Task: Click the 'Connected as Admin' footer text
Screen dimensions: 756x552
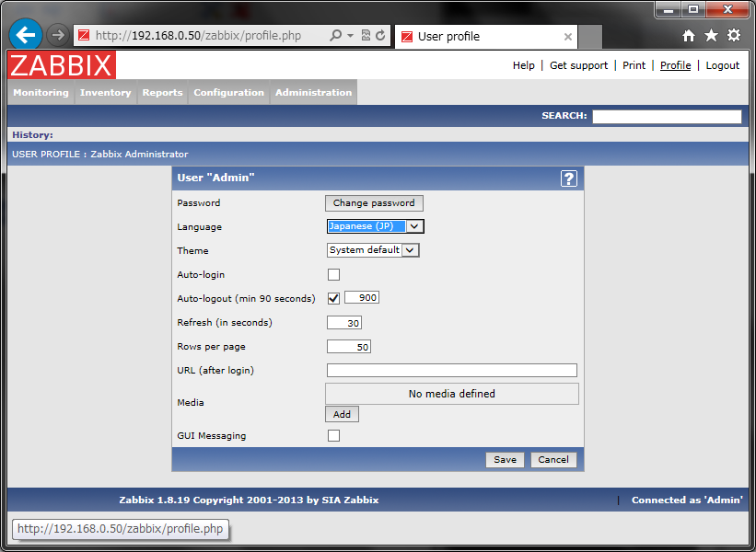Action: tap(687, 500)
